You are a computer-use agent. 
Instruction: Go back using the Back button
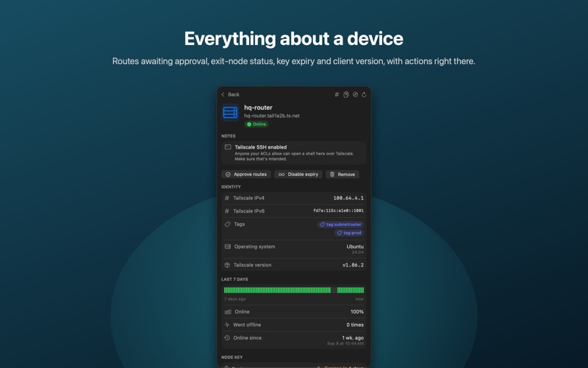(x=230, y=95)
